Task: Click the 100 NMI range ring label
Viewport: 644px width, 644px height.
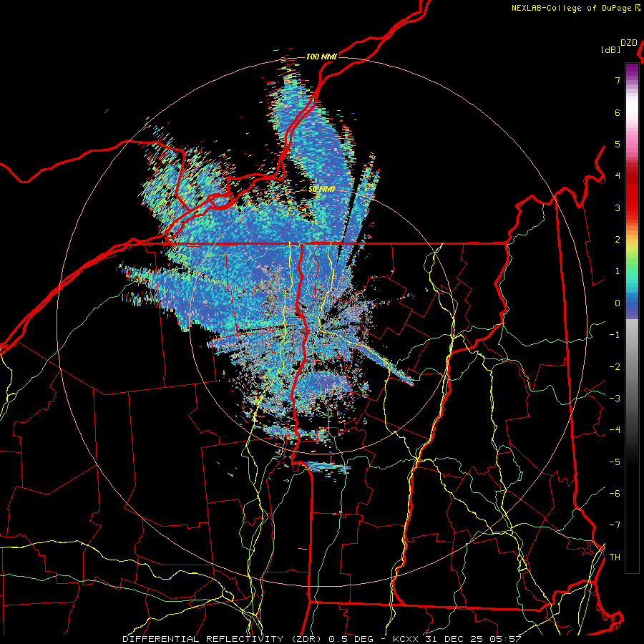Action: (321, 57)
